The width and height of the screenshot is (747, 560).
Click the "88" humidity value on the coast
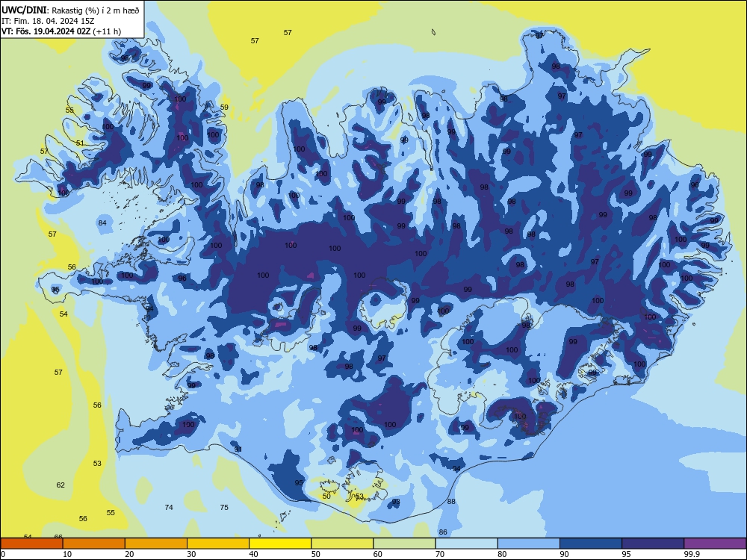coord(451,502)
